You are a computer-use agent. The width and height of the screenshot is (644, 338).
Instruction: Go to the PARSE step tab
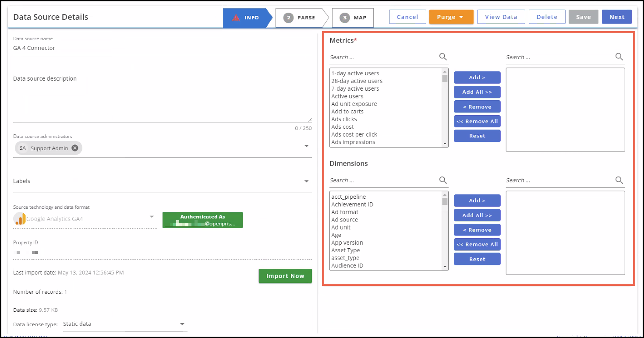tap(302, 18)
